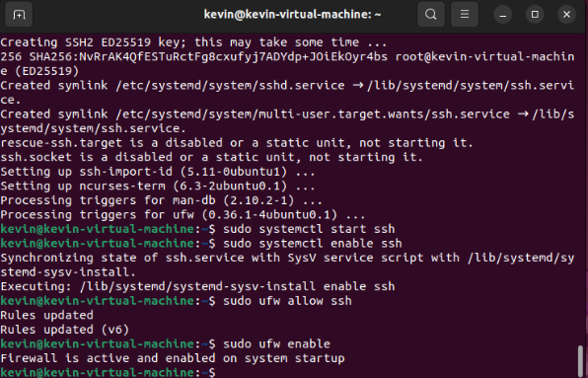Open the terminal search

coord(431,15)
